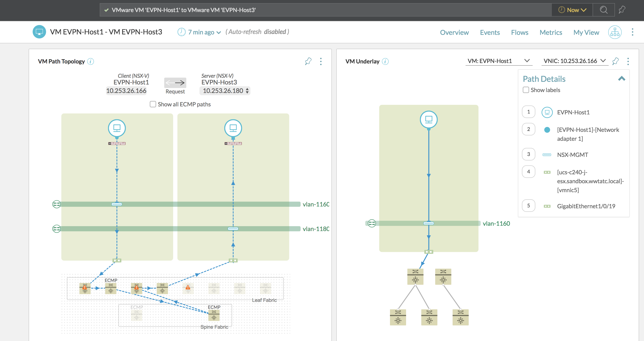Click the Now time range button
The image size is (644, 341).
(x=571, y=9)
